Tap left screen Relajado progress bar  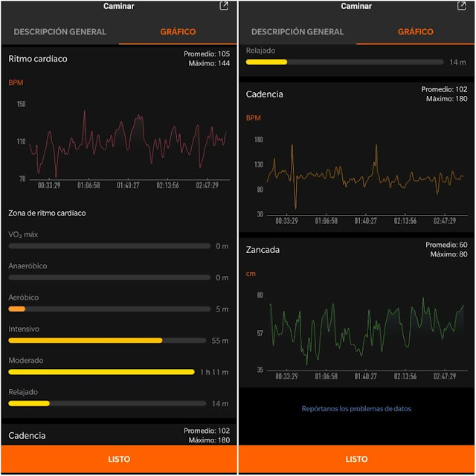[x=107, y=403]
